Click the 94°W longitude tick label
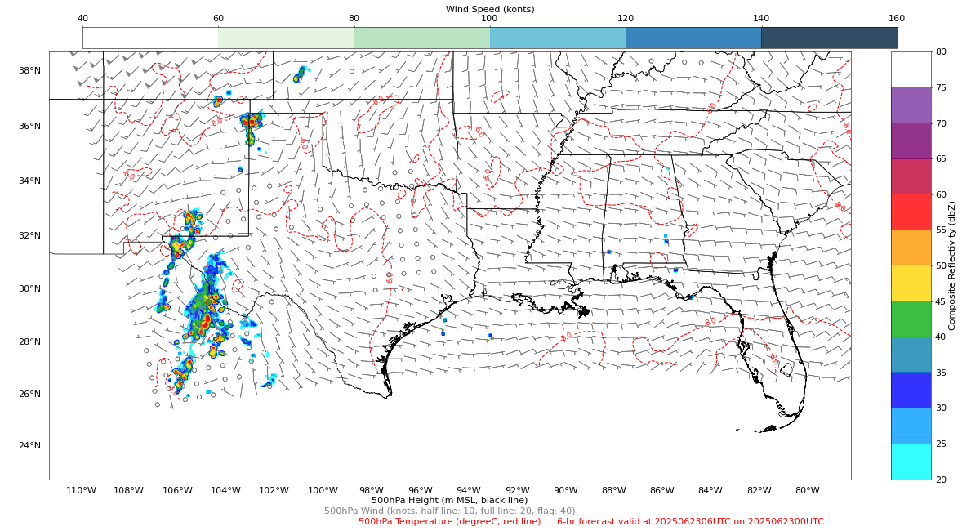Viewport: 980px width, 531px height. point(468,490)
